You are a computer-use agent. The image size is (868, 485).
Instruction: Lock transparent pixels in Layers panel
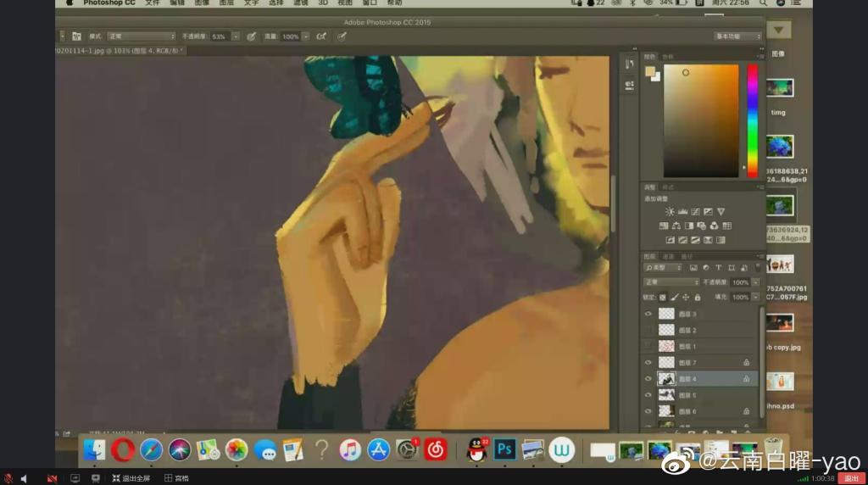[x=663, y=298]
